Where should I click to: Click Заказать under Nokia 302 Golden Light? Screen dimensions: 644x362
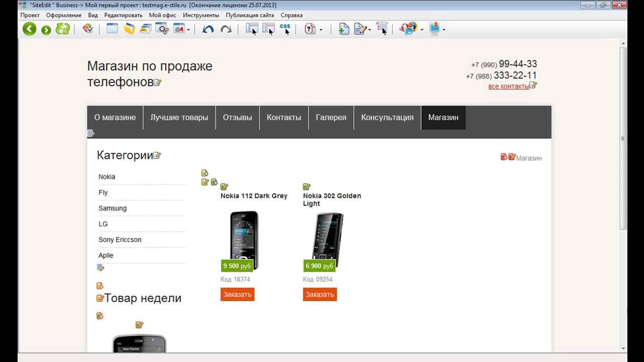pyautogui.click(x=320, y=294)
